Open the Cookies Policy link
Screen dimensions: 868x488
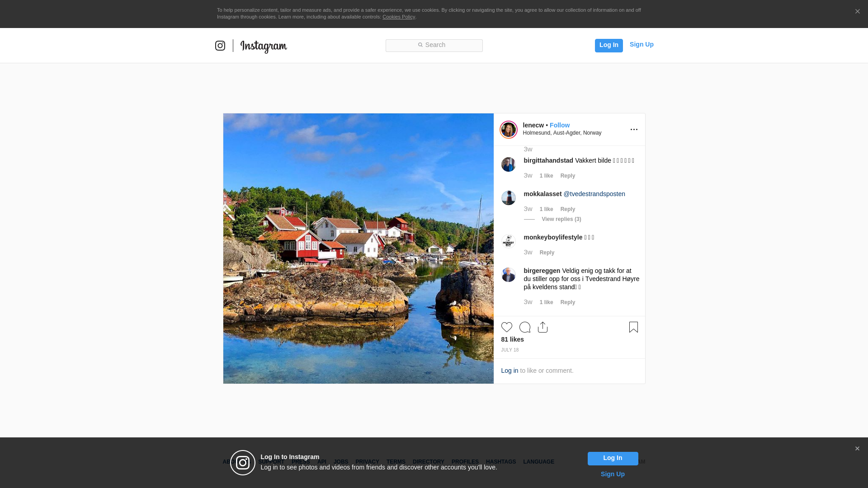click(398, 17)
